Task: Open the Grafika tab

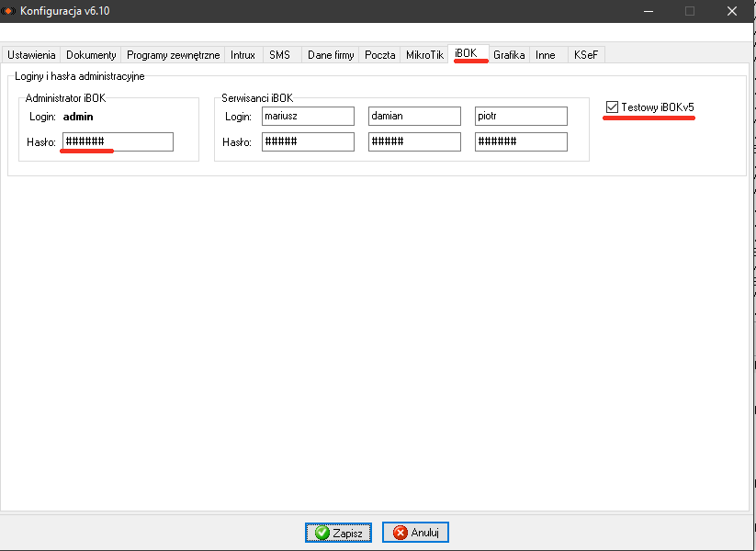Action: pos(509,55)
